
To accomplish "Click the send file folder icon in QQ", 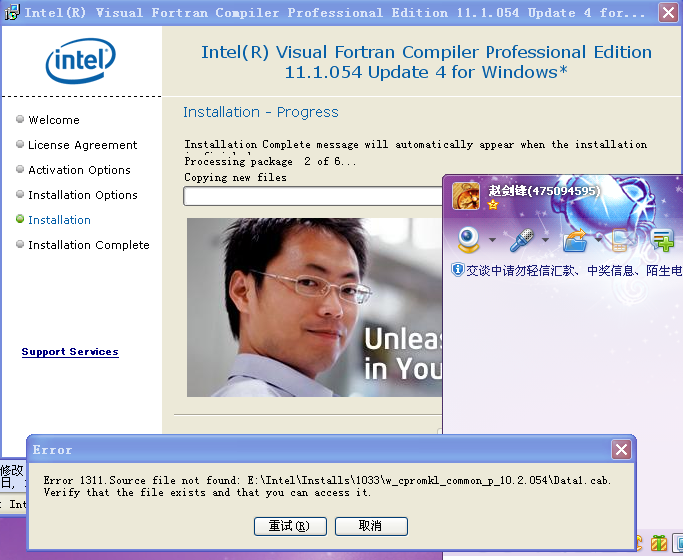I will point(575,240).
